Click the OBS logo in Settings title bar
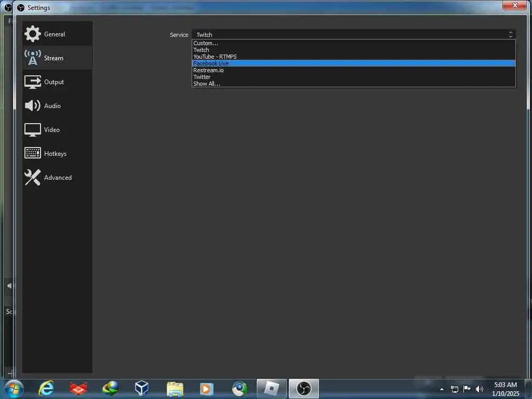Image resolution: width=532 pixels, height=399 pixels. tap(21, 7)
